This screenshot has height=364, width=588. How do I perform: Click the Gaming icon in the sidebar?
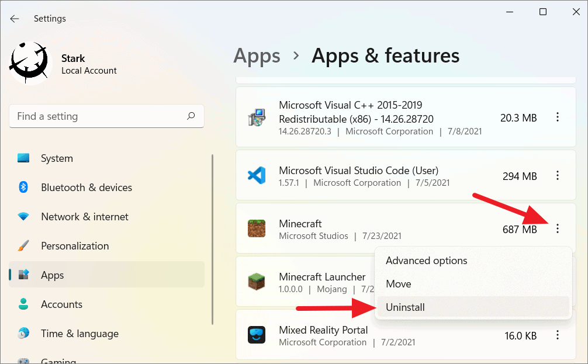23,360
